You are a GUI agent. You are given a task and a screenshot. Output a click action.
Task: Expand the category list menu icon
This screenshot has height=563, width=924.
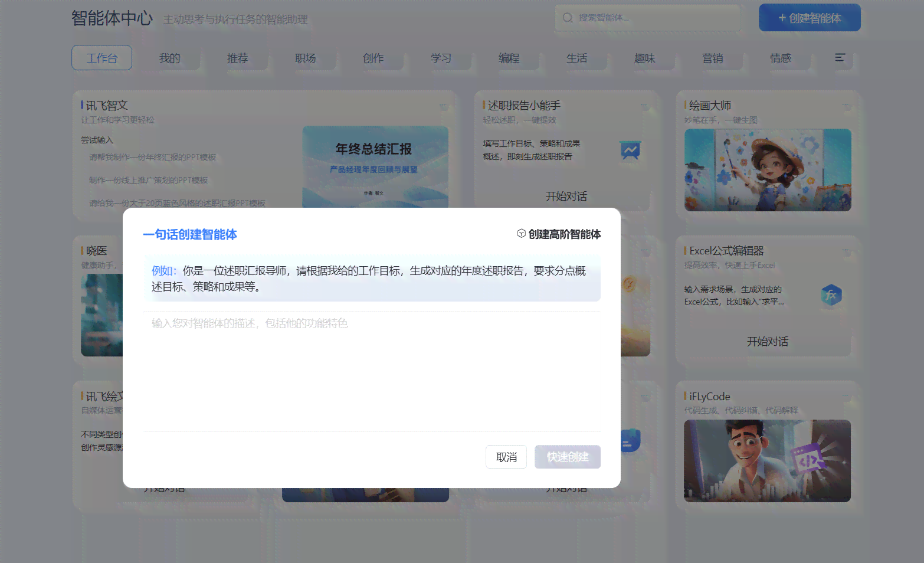(x=840, y=57)
